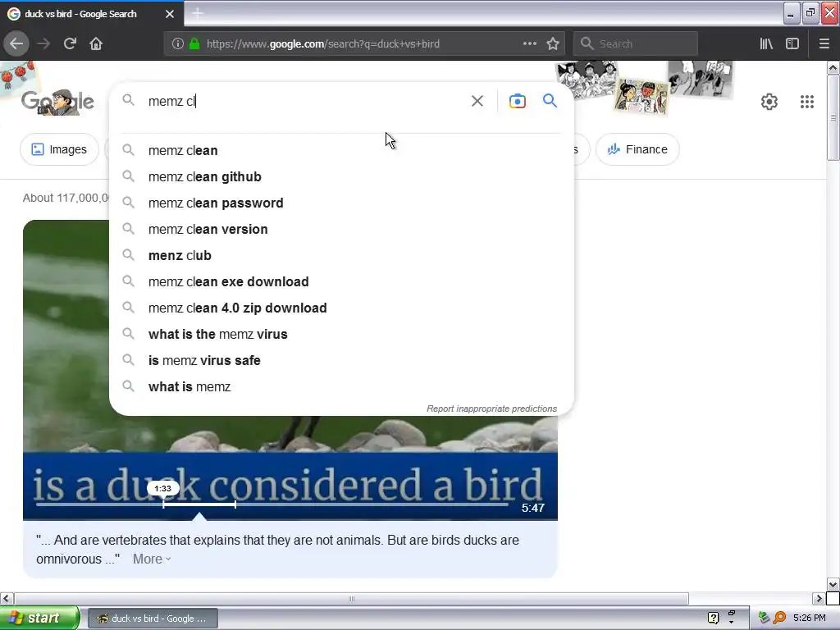Screen dimensions: 840x630
Task: Click the green secure connection padlock
Action: click(x=194, y=43)
